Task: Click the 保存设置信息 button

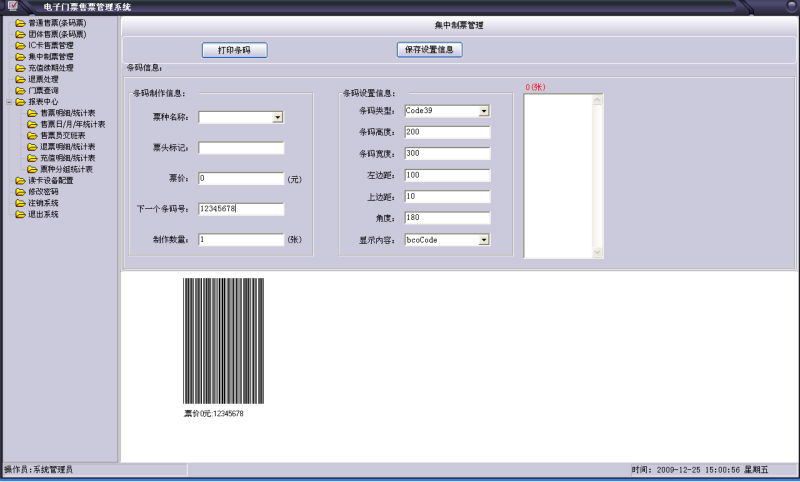Action: click(x=429, y=49)
